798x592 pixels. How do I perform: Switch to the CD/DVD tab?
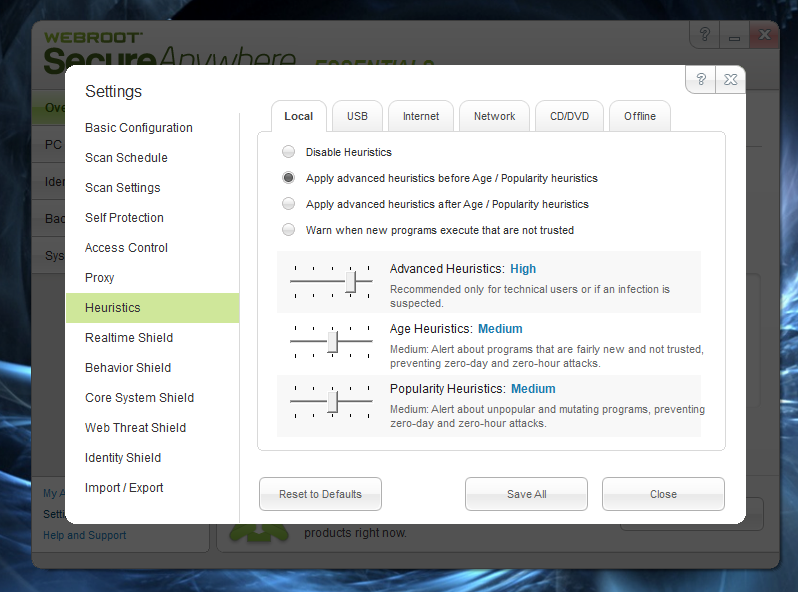click(569, 116)
